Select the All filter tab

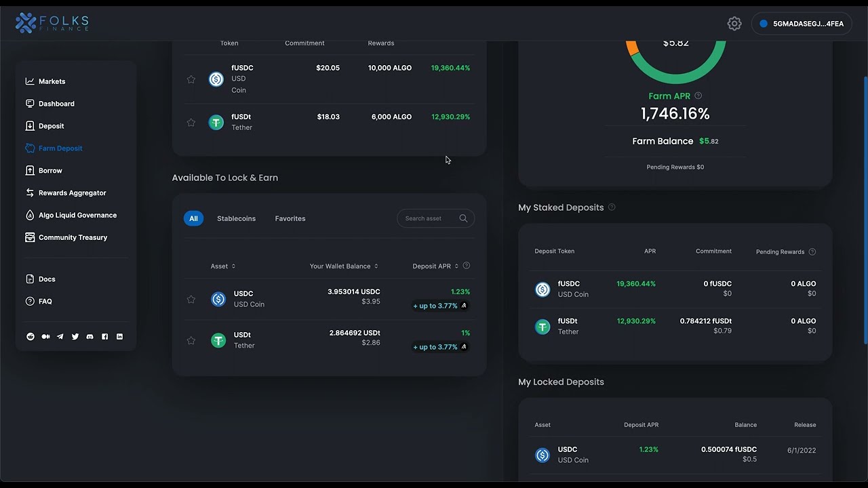[193, 218]
